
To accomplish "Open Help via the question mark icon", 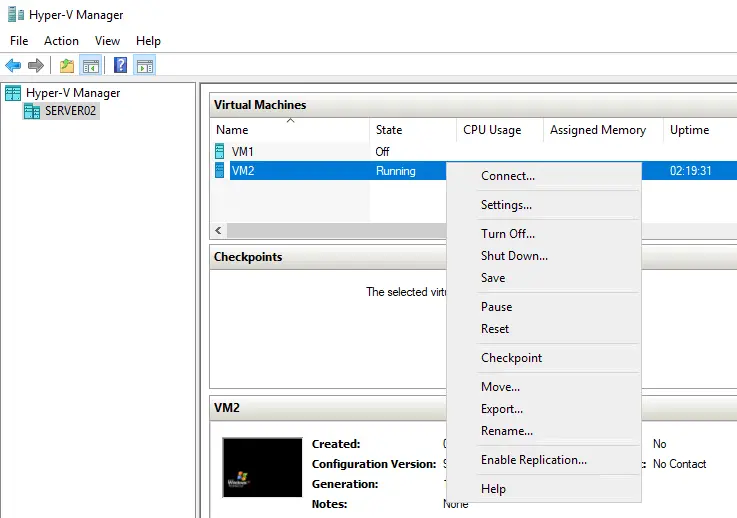I will pyautogui.click(x=120, y=66).
